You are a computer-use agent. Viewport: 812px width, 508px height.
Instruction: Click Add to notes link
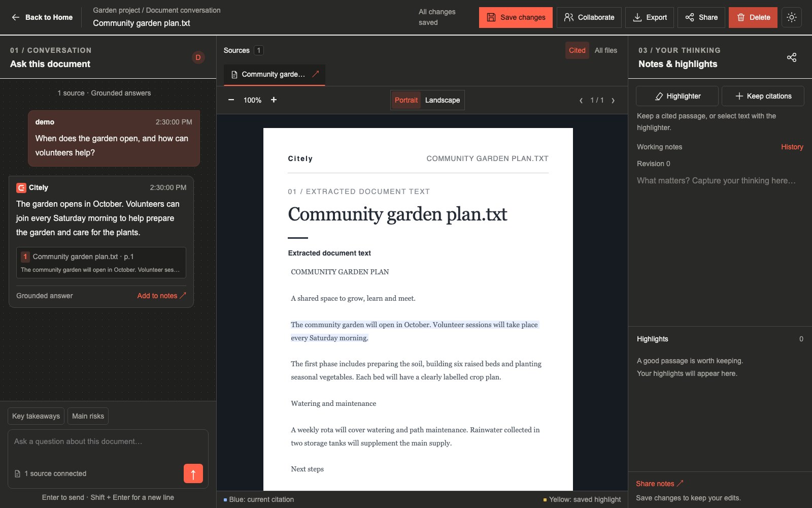tap(161, 296)
